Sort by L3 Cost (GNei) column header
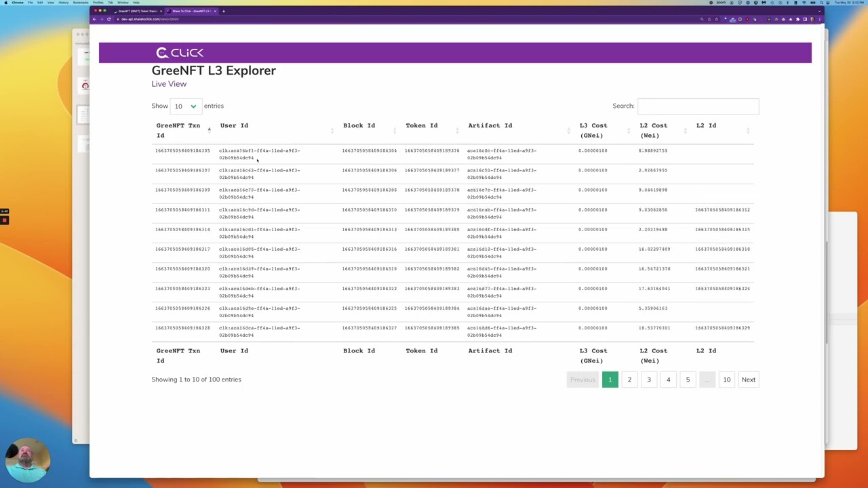 (604, 130)
